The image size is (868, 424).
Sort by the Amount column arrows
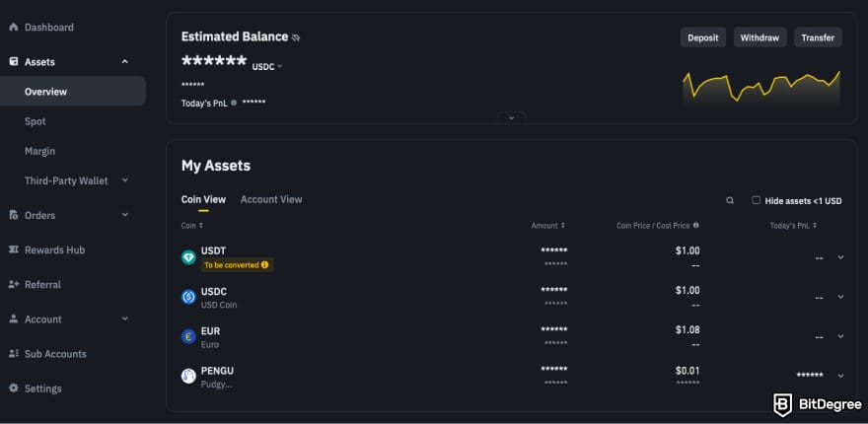[x=563, y=226]
